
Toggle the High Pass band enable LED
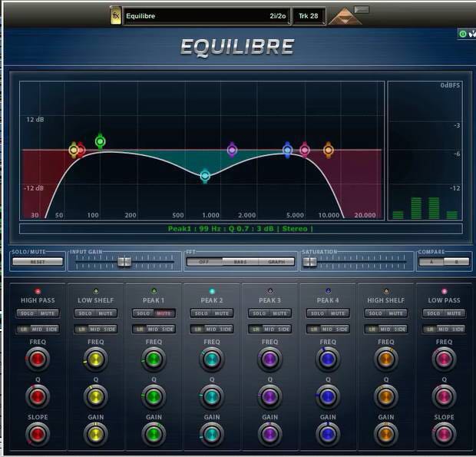tap(38, 291)
